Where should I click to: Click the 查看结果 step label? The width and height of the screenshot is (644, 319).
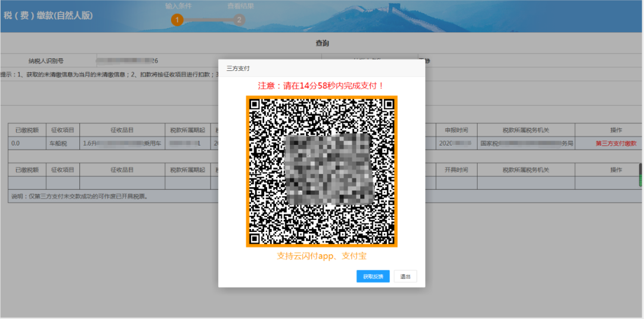(x=241, y=6)
